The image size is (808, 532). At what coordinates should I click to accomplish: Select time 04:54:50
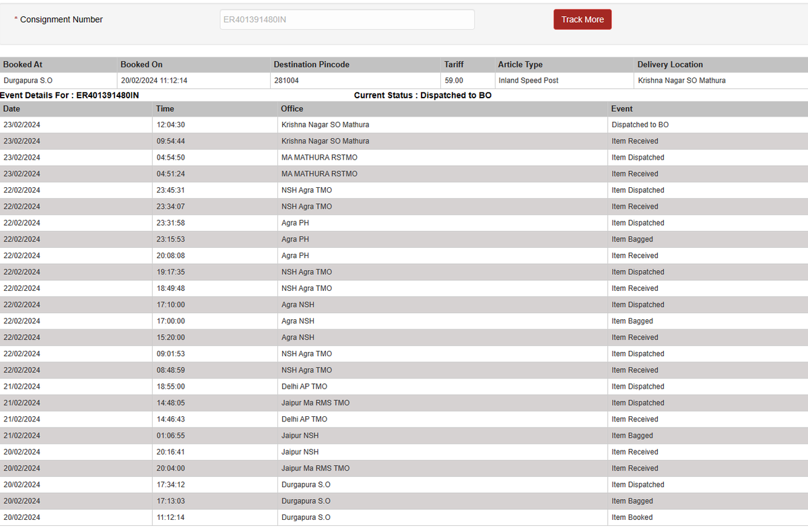[x=170, y=158]
